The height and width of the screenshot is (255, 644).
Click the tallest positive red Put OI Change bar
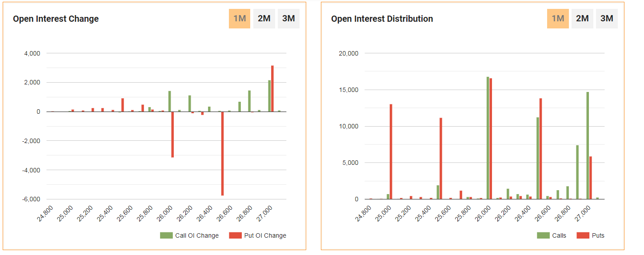(x=272, y=89)
